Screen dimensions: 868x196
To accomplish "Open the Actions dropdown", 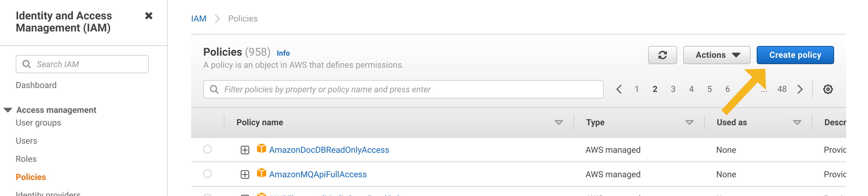I will pos(716,55).
